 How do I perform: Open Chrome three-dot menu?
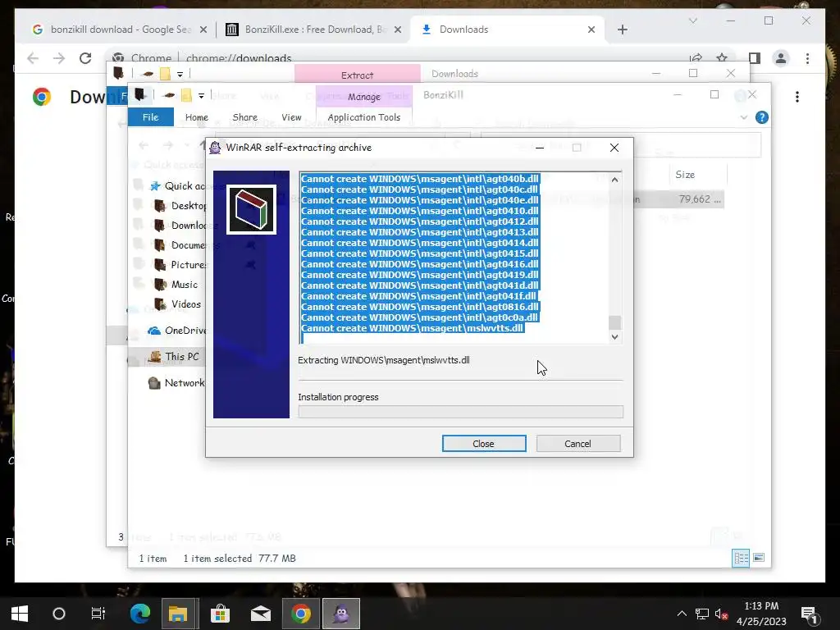coord(807,58)
